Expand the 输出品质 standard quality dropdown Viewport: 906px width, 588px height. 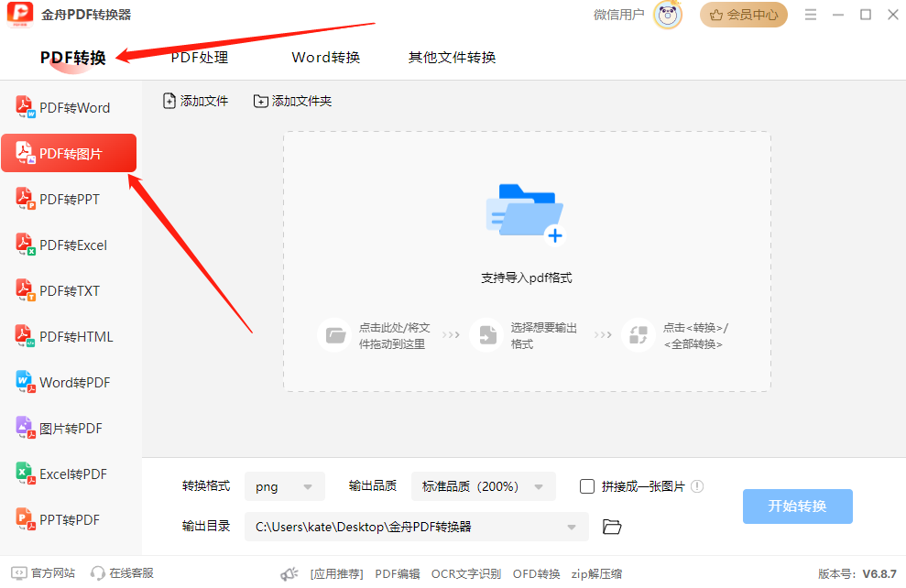click(483, 486)
